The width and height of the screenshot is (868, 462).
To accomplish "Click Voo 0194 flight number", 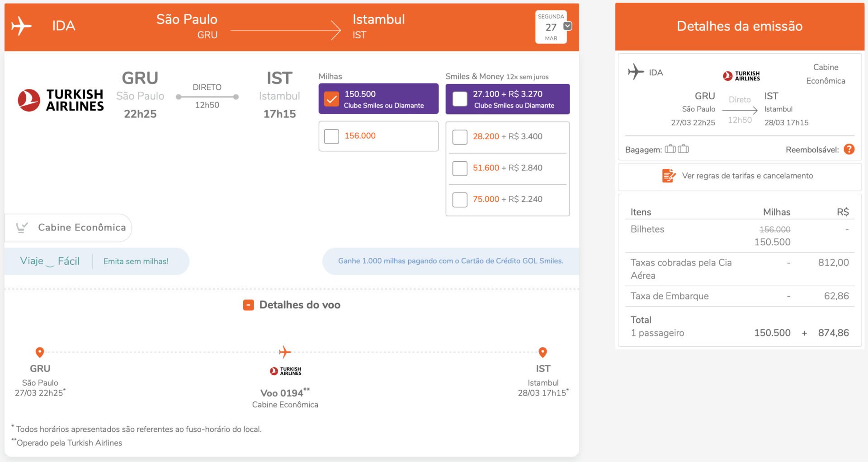I will (x=285, y=392).
